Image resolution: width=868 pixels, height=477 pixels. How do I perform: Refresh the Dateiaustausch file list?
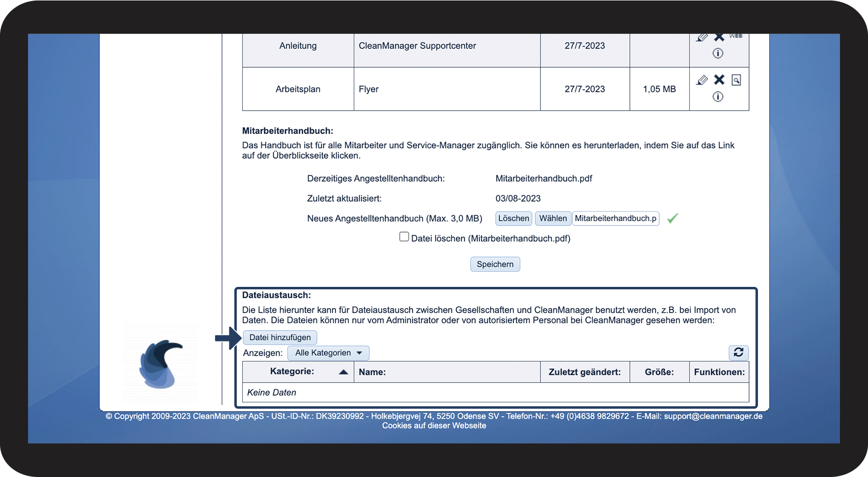(738, 353)
